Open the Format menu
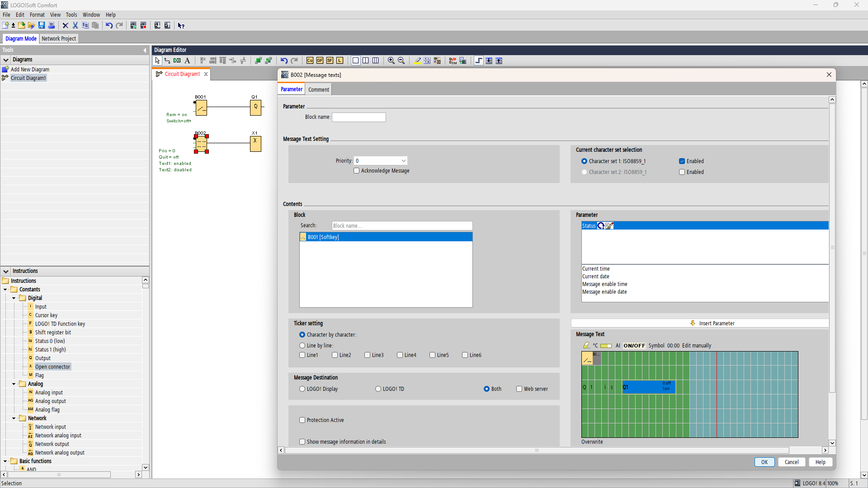Image resolution: width=868 pixels, height=488 pixels. tap(37, 14)
